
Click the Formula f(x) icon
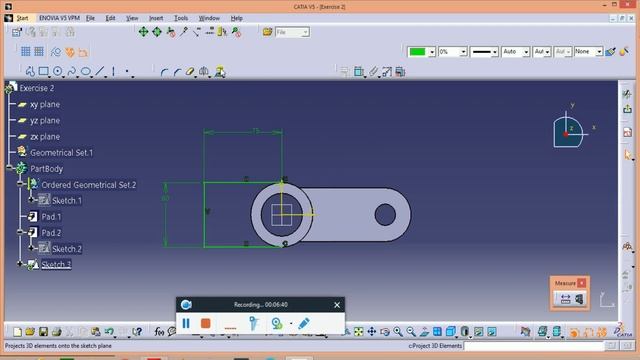click(159, 332)
